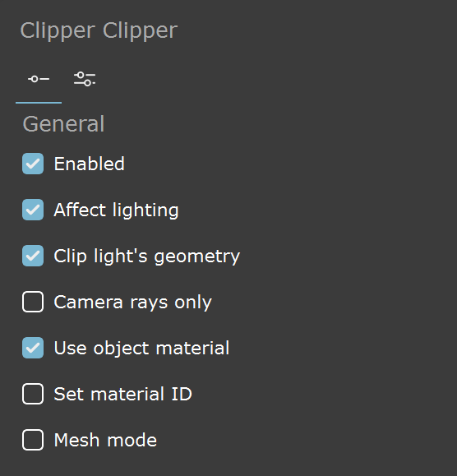The height and width of the screenshot is (476, 457).
Task: Click the Affect lighting text label
Action: tap(116, 210)
